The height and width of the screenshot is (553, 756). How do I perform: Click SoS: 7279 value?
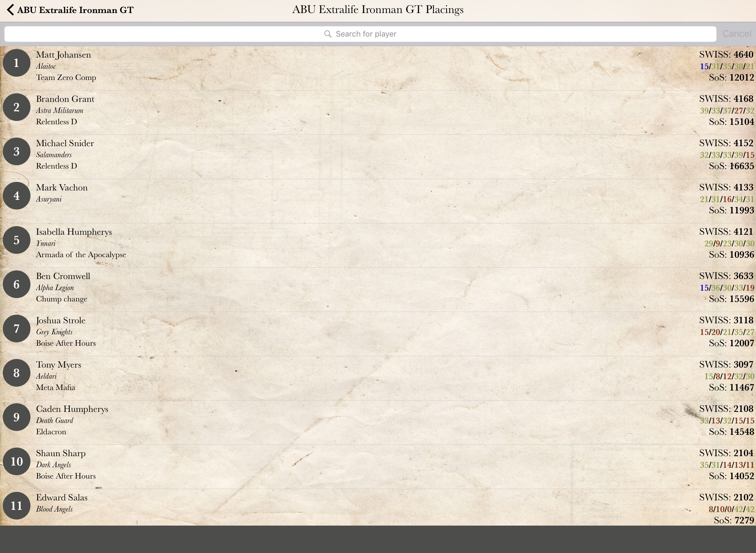(x=734, y=520)
